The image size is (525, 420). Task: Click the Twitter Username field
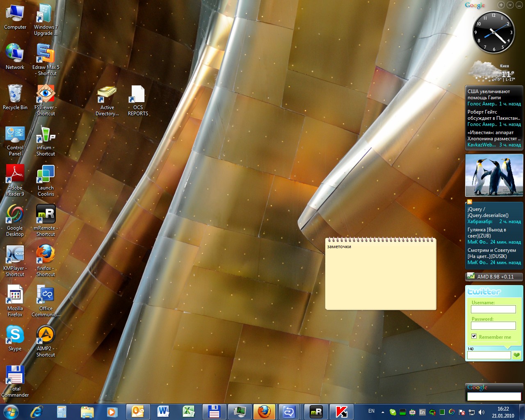point(493,309)
